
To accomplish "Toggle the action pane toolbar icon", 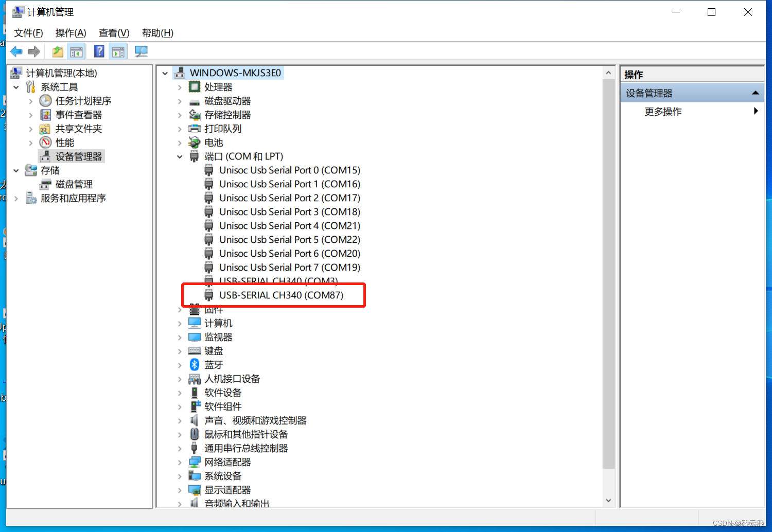I will coord(118,51).
